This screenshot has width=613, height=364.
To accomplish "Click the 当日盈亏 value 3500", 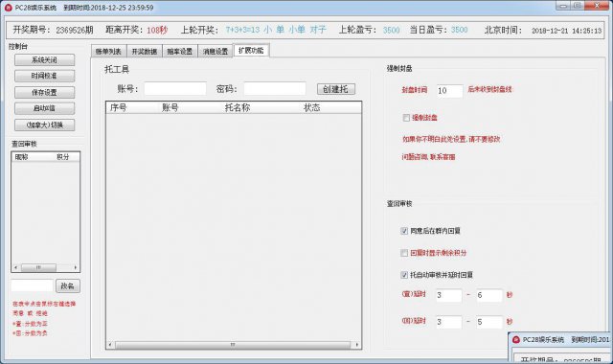I will 460,30.
